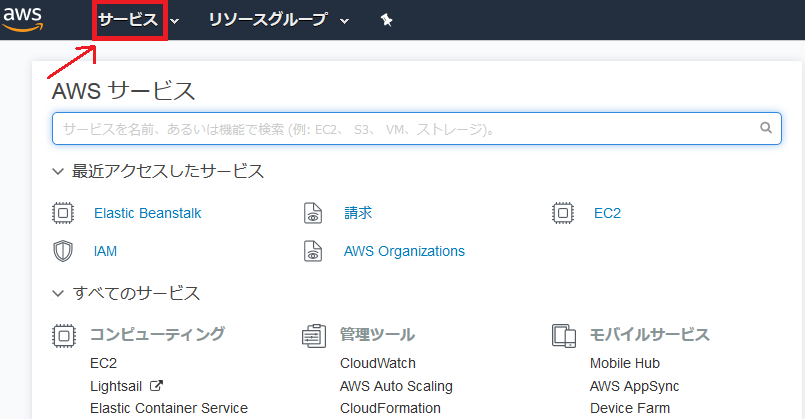Click the 管理ツール clipboard icon
805x419 pixels.
point(314,336)
